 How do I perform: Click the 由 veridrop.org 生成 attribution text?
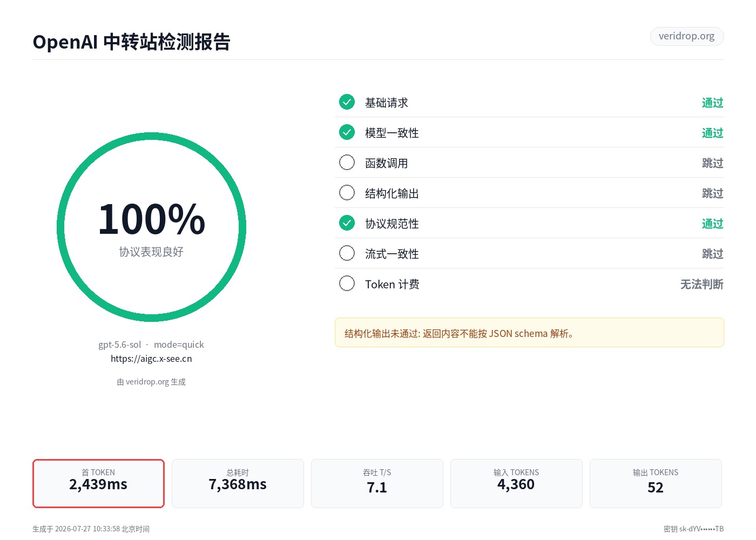151,382
